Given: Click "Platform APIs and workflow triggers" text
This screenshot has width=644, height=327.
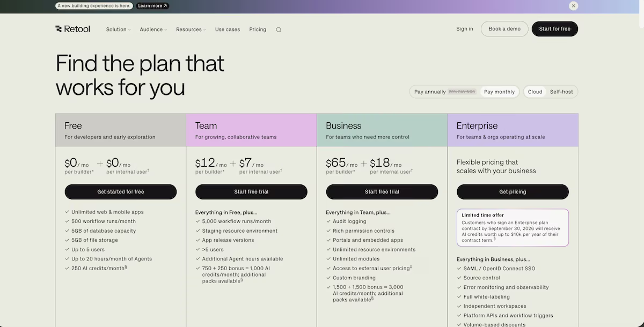Looking at the screenshot, I should click(508, 316).
